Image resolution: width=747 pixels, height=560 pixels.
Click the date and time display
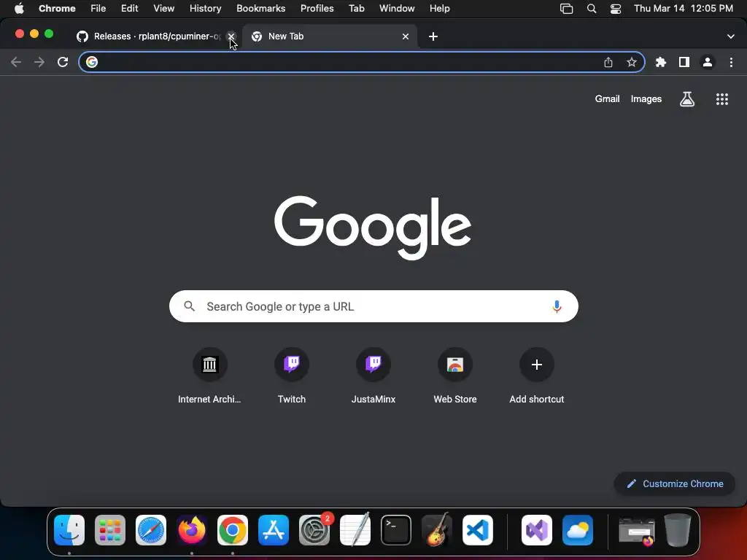(x=683, y=9)
